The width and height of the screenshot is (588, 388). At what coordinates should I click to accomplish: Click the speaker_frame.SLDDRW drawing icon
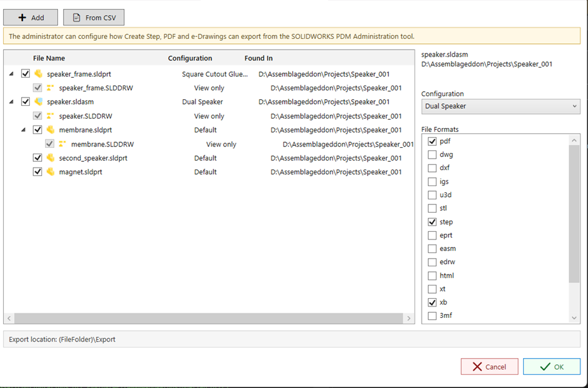coord(50,88)
